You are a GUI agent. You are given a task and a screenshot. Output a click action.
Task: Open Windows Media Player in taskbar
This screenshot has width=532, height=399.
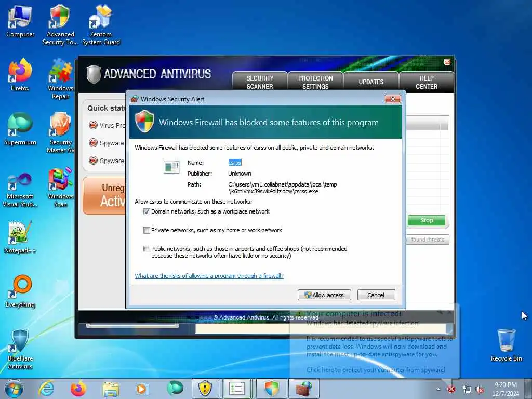[x=141, y=389]
